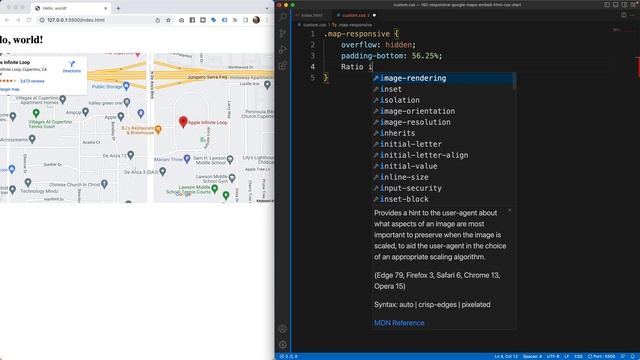Bookmark this page with star icon
This screenshot has height=360, width=640.
coord(168,20)
